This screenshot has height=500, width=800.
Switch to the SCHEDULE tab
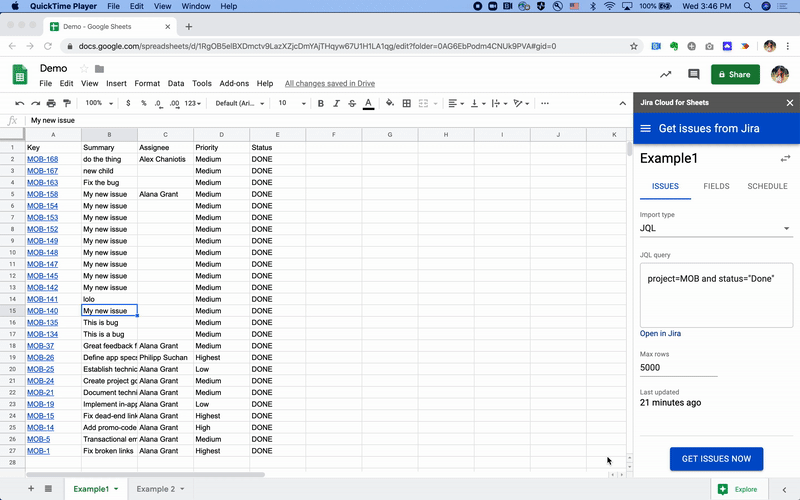[767, 186]
